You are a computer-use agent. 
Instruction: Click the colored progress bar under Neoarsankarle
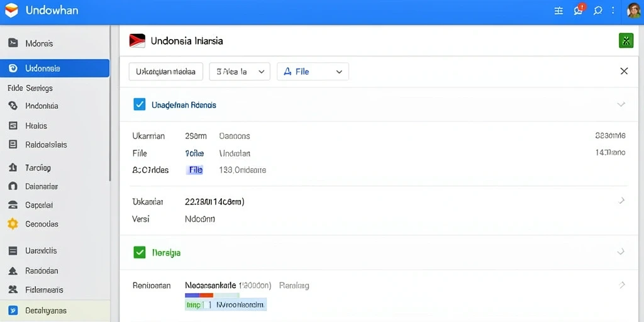pyautogui.click(x=212, y=296)
